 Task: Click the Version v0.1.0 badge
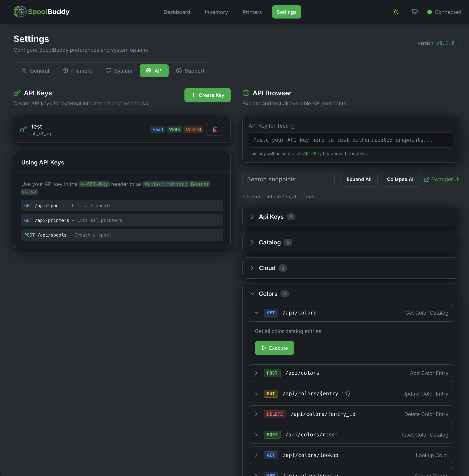tap(436, 43)
